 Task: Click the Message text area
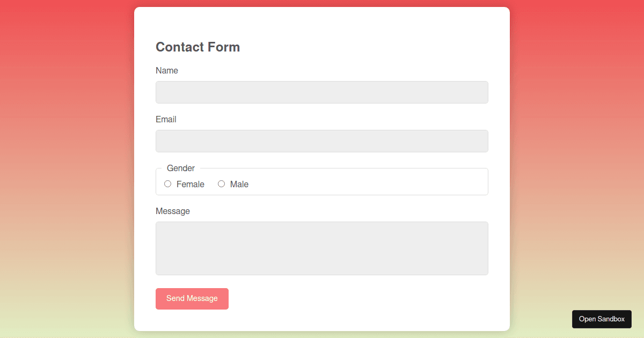coord(321,248)
